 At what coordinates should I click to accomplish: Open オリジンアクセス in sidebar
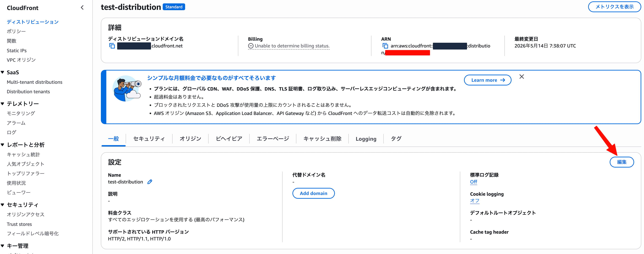click(x=26, y=215)
